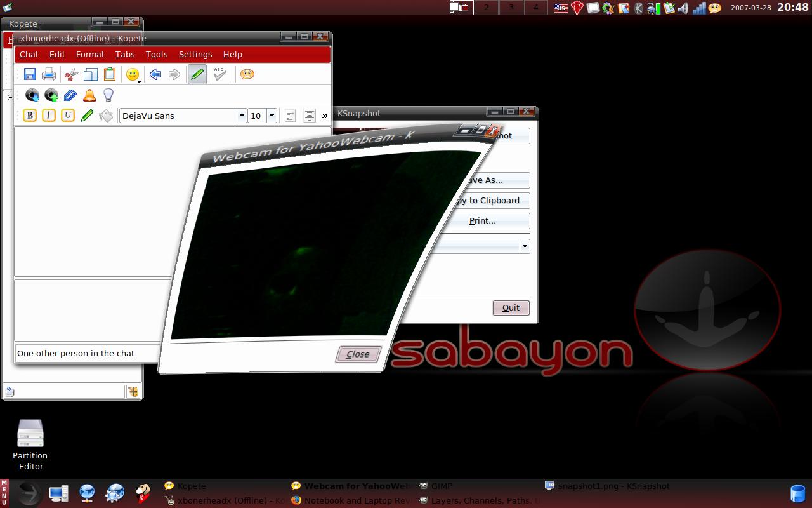This screenshot has width=812, height=508.
Task: Click the Paste clipboard icon
Action: 109,74
